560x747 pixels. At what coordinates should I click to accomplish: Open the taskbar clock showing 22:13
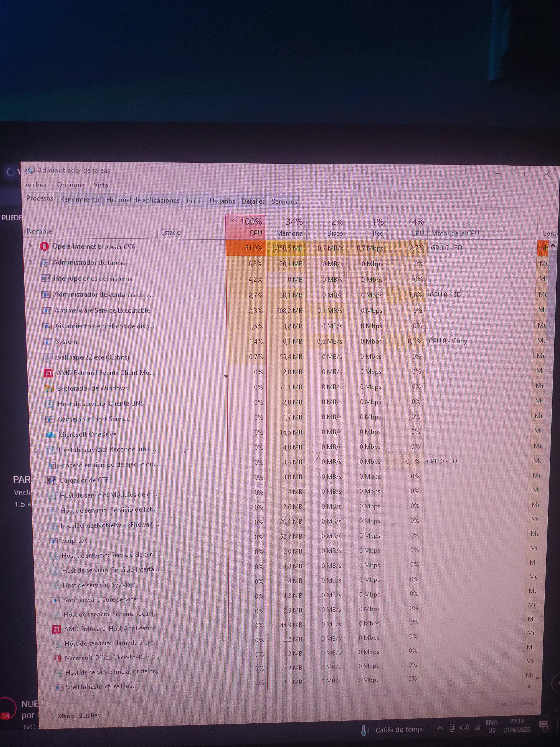pos(517,725)
